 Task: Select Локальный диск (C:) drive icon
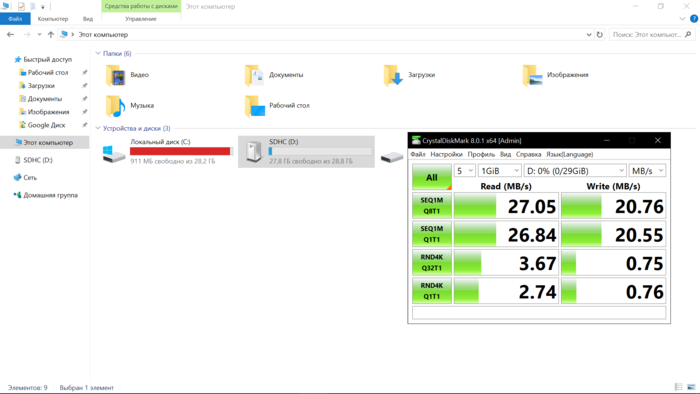tap(114, 154)
